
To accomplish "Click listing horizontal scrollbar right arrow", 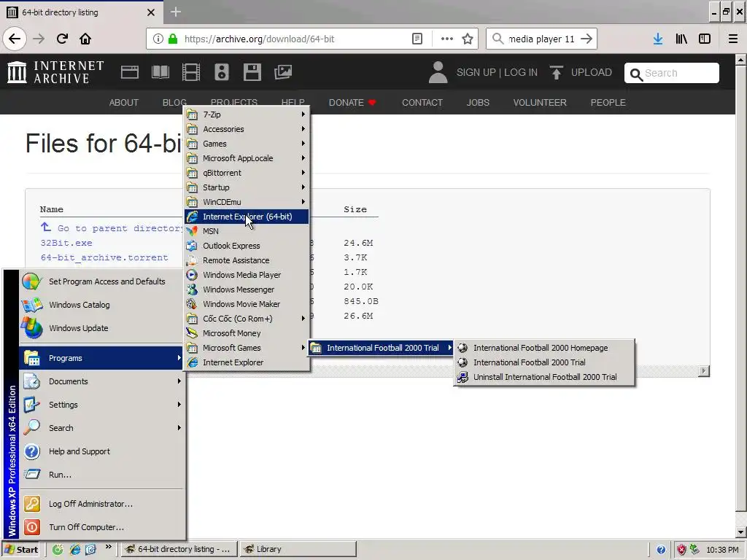I will 704,370.
